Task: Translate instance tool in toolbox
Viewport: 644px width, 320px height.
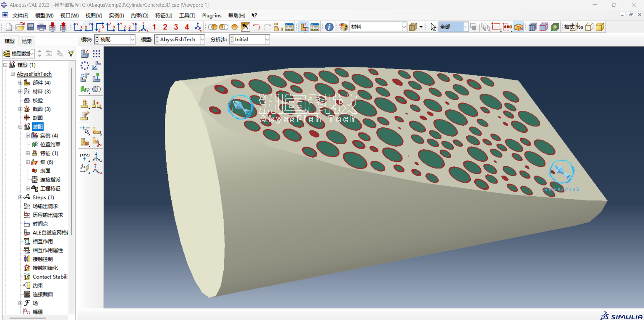Action: coord(96,66)
